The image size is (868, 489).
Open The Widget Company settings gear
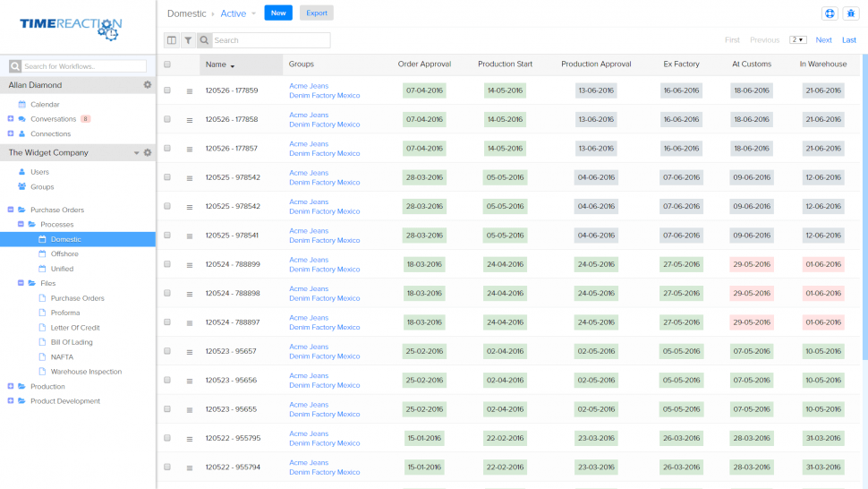[x=148, y=152]
